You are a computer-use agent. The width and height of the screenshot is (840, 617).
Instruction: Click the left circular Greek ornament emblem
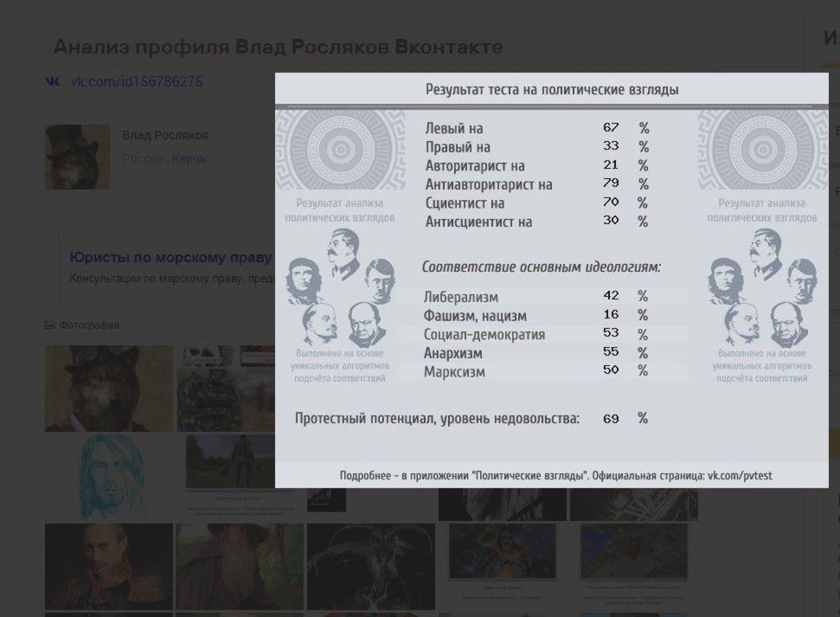pyautogui.click(x=340, y=150)
